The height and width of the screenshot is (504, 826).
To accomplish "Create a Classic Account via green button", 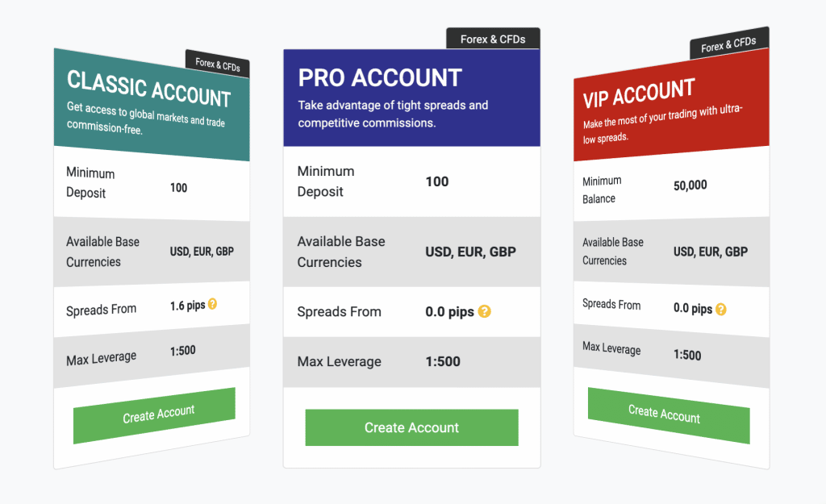I will click(154, 415).
